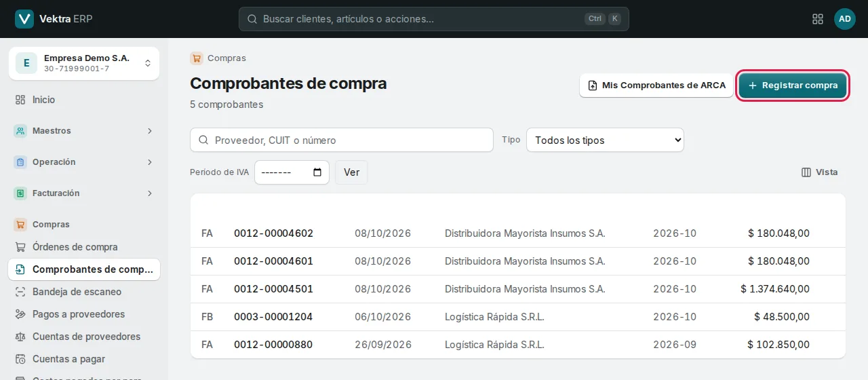The image size is (868, 380).
Task: Click the Vektra ERP logo icon
Action: tap(24, 19)
